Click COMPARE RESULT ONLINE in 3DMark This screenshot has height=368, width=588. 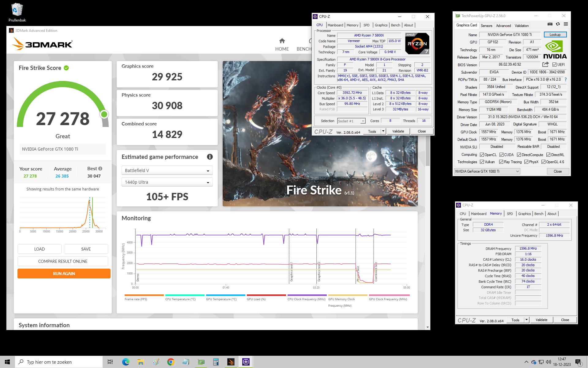pos(63,261)
